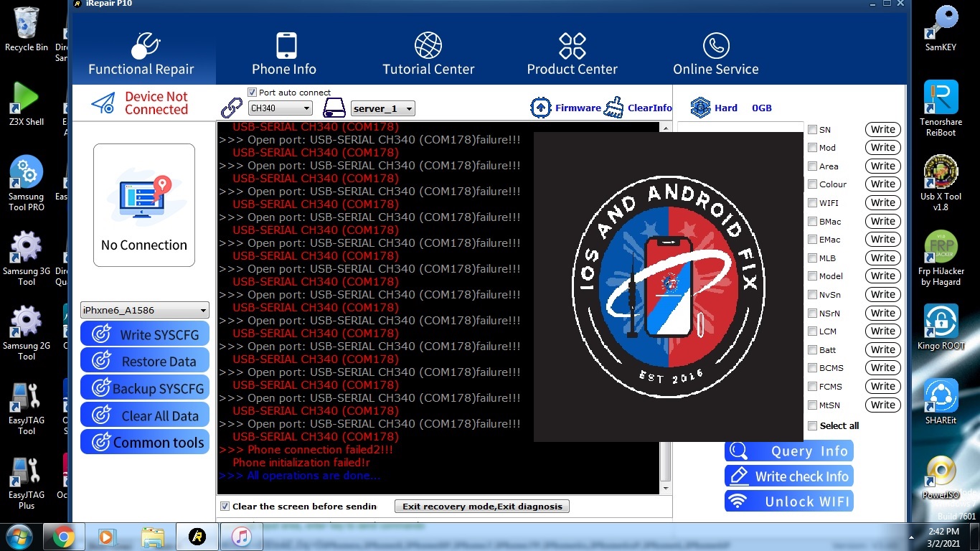Switch to iRepair in the taskbar
The width and height of the screenshot is (980, 551).
click(197, 537)
